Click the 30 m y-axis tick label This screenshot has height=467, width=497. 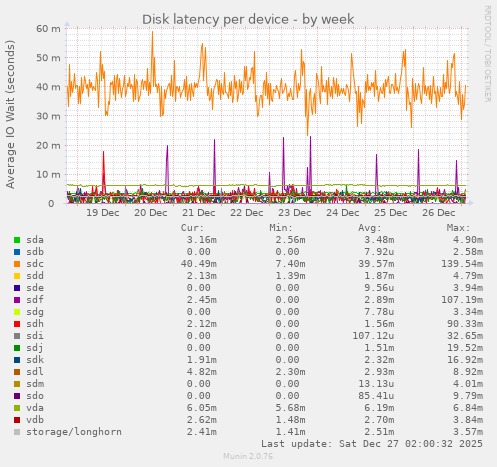click(48, 116)
